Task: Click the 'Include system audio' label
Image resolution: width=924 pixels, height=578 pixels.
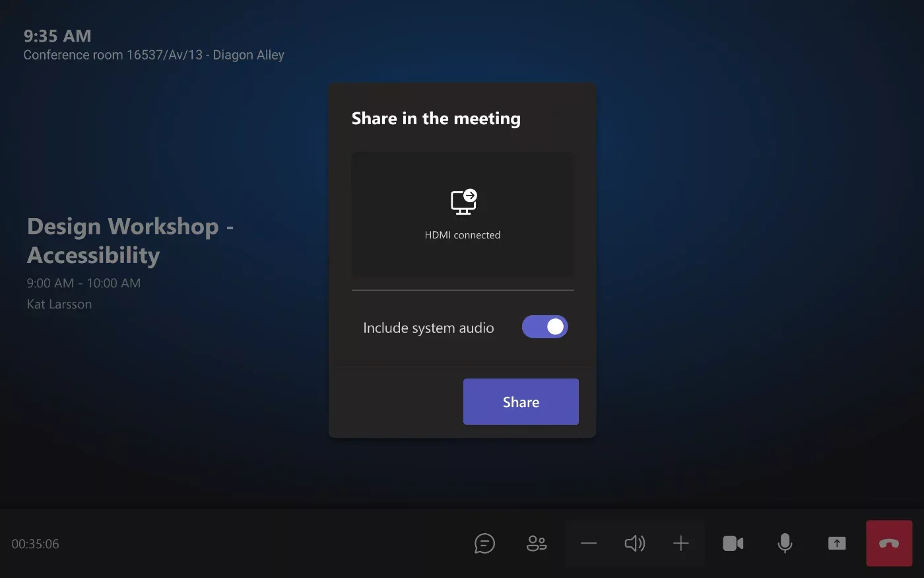Action: tap(428, 328)
